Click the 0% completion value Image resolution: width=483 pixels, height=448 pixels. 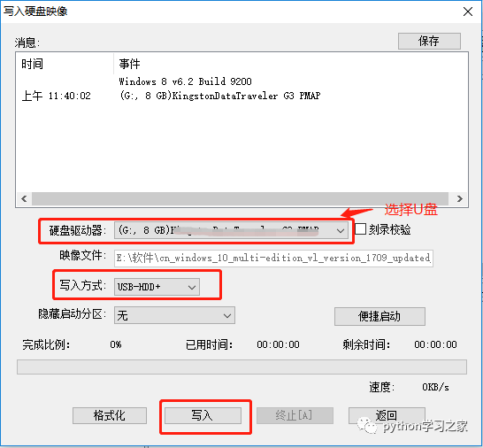tap(116, 344)
